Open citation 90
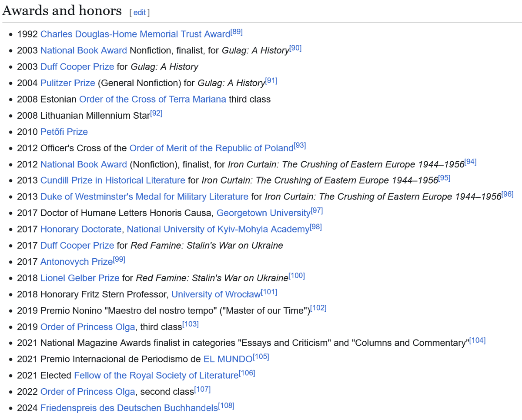The height and width of the screenshot is (420, 522). (295, 48)
